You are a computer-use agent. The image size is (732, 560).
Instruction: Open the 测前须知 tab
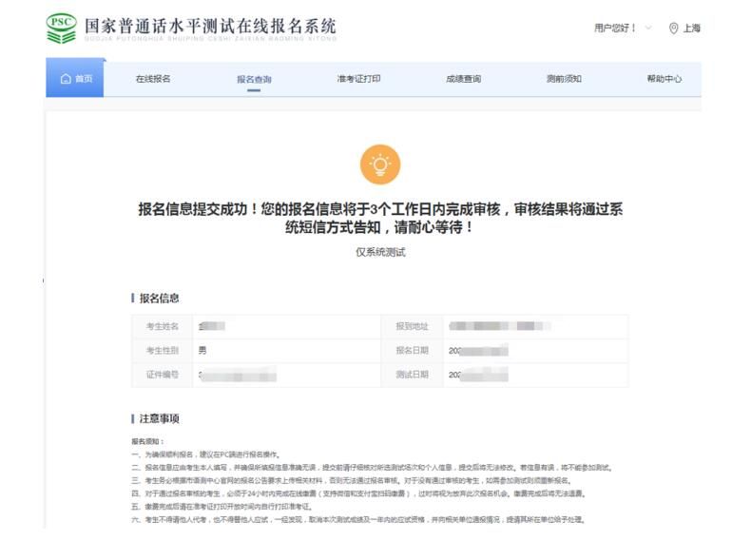[564, 79]
